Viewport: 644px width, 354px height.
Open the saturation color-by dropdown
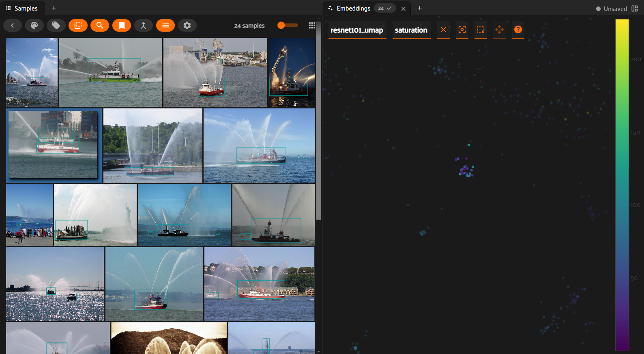(411, 30)
